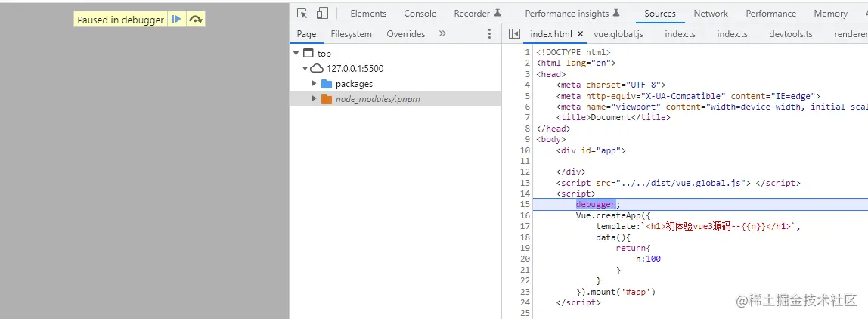Image resolution: width=868 pixels, height=319 pixels.
Task: Click the 127.0.0.1:5500 origin label
Action: [355, 69]
